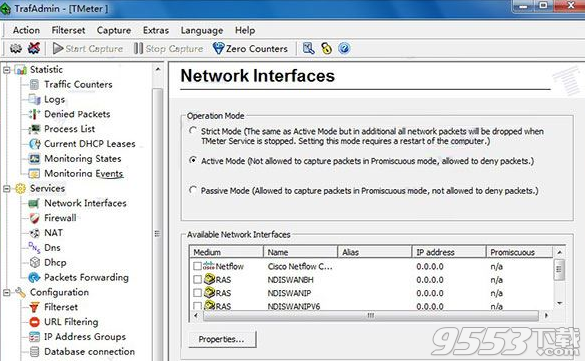This screenshot has height=361, width=585.
Task: Open the blue help question icon
Action: click(344, 48)
